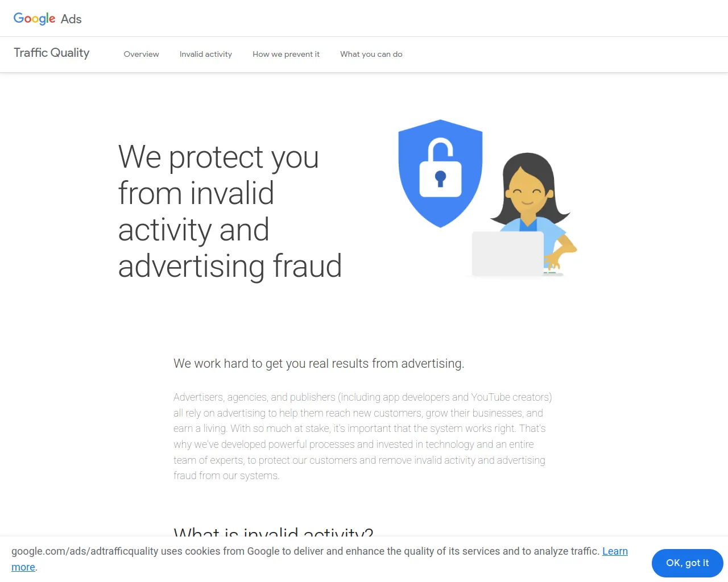Screen dimensions: 728x582
Task: Click the white padlock icon inside the shield
Action: [440, 171]
